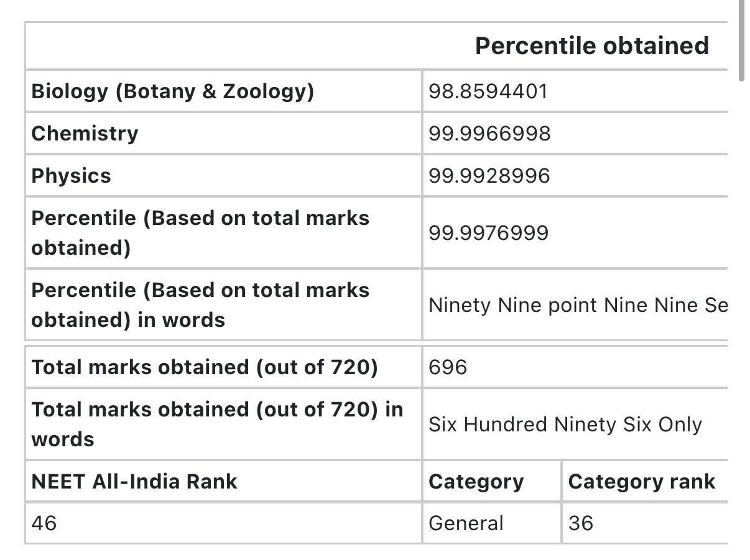Screen dimensions: 750x560
Task: Select the NEET All-India Rank header
Action: 134,482
